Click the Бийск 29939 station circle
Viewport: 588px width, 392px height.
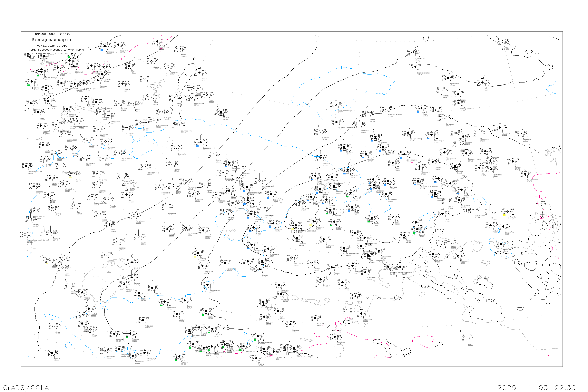point(393,217)
